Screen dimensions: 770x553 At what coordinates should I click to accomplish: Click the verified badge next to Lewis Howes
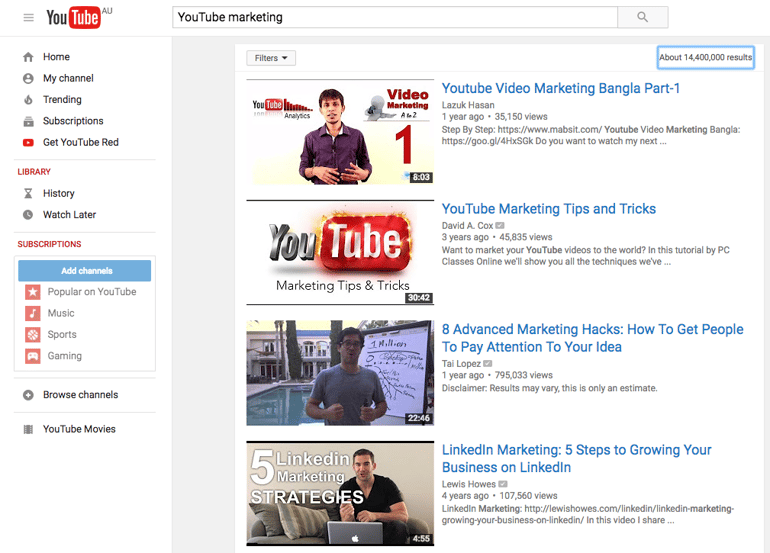[x=503, y=484]
